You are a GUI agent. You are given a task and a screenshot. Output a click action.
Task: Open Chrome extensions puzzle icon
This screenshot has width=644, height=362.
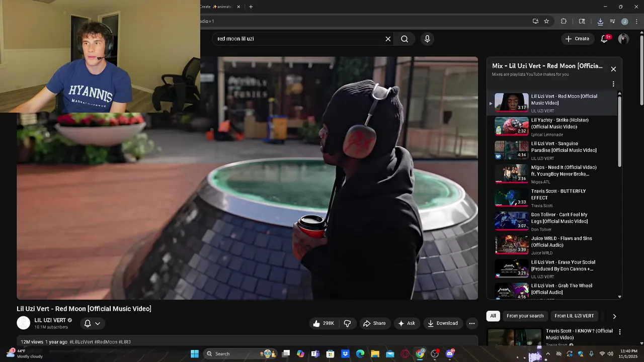point(563,21)
